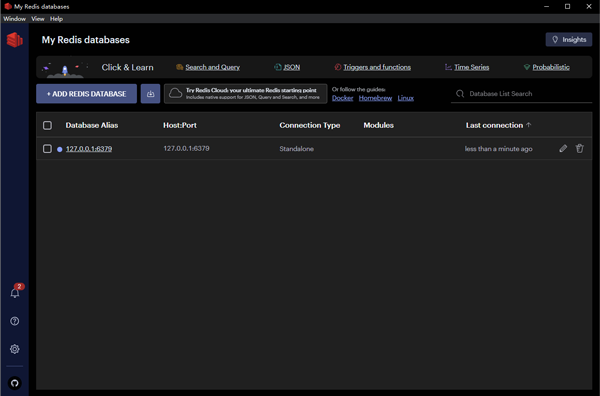
Task: Click the Standalone connection type cell
Action: point(297,149)
